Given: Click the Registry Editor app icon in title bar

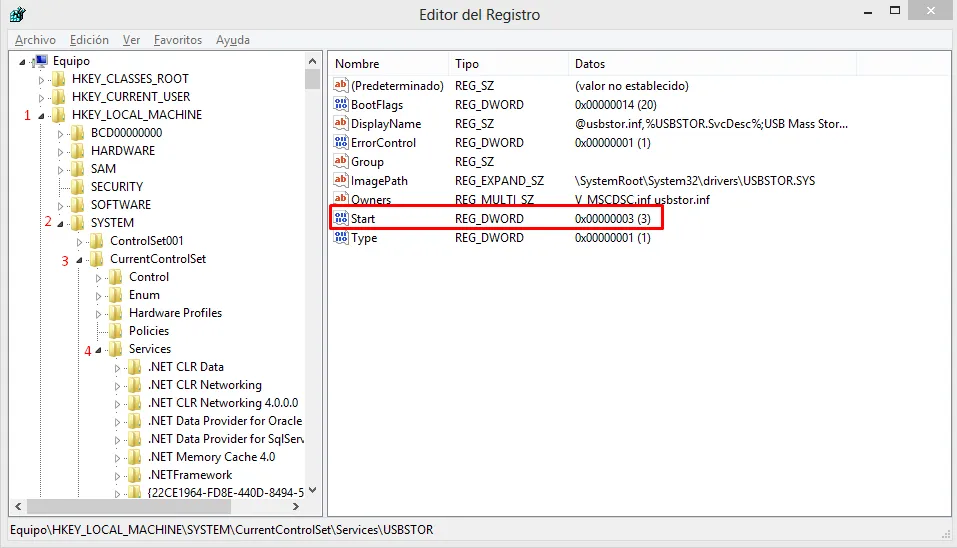Looking at the screenshot, I should pyautogui.click(x=18, y=13).
